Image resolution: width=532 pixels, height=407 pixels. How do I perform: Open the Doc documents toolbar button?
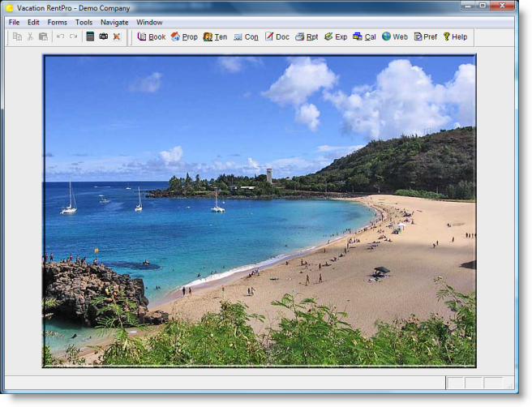coord(277,36)
